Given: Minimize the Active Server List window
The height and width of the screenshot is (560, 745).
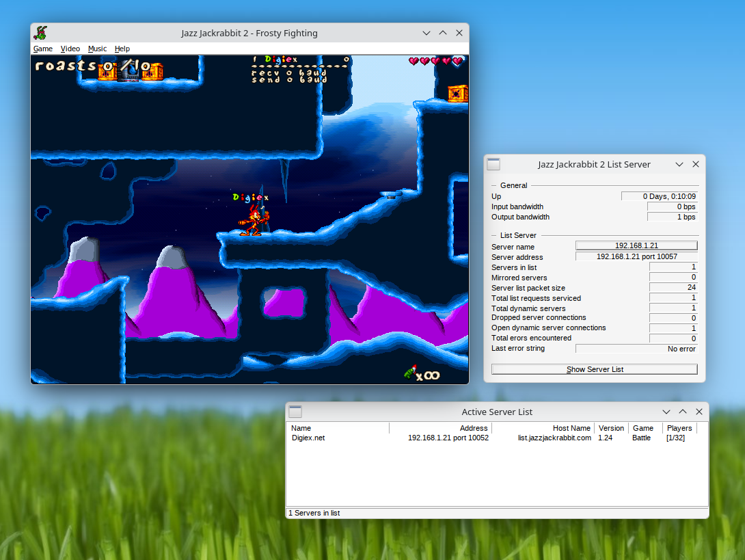Looking at the screenshot, I should coord(666,412).
